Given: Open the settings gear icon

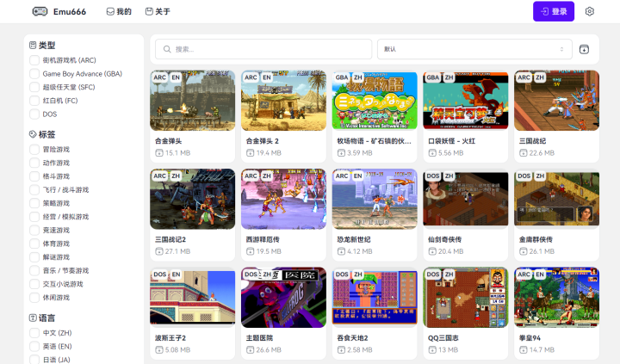Looking at the screenshot, I should click(590, 11).
